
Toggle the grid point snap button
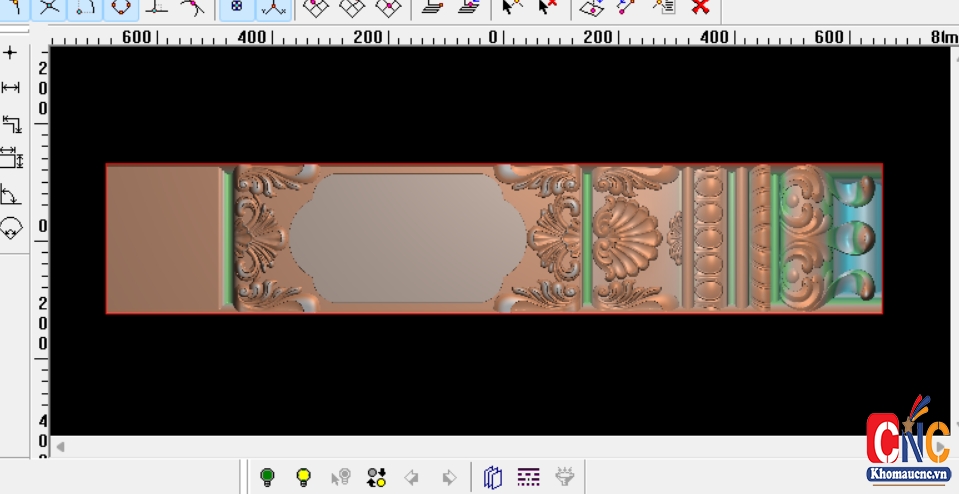pos(237,8)
